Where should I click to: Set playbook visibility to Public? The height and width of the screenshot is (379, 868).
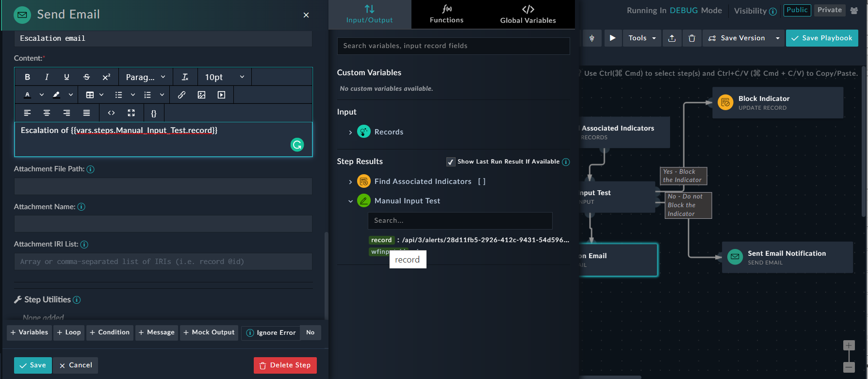tap(797, 10)
